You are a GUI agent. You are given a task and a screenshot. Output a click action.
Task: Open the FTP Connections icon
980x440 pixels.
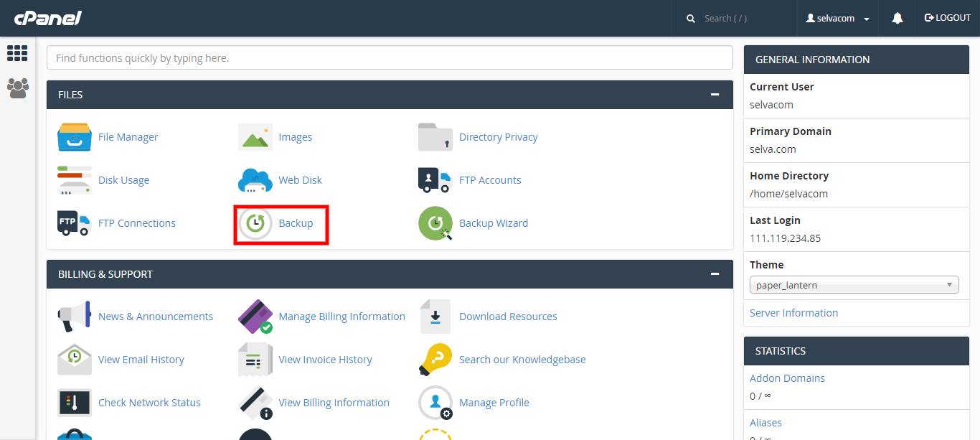pyautogui.click(x=75, y=223)
